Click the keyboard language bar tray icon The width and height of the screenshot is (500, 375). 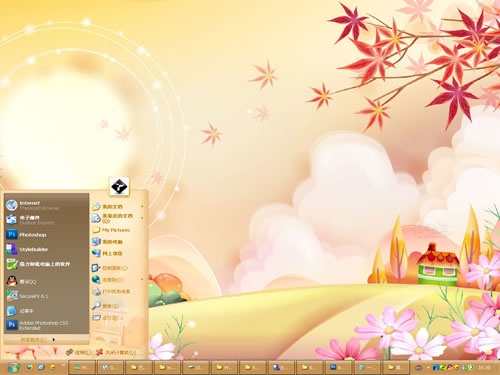(x=418, y=368)
